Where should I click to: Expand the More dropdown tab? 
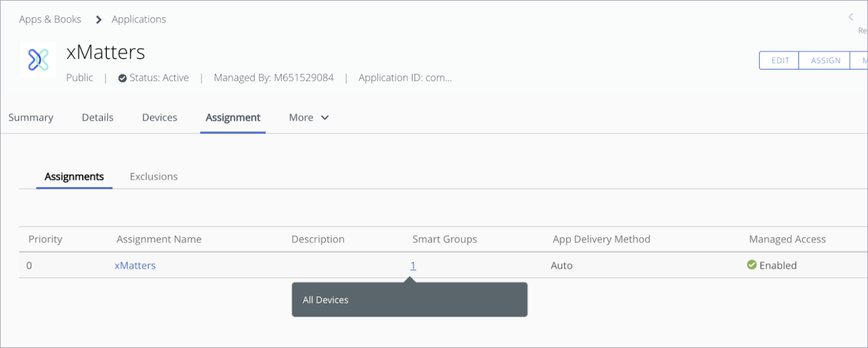309,117
